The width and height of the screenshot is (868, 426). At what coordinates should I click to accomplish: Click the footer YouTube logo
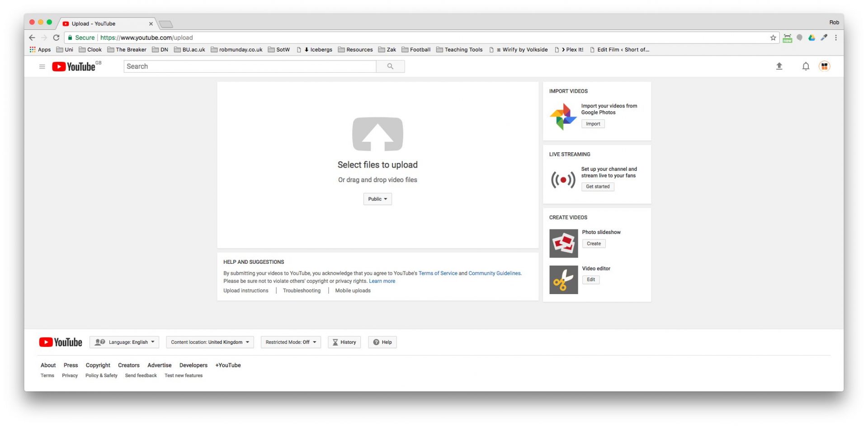tap(61, 342)
